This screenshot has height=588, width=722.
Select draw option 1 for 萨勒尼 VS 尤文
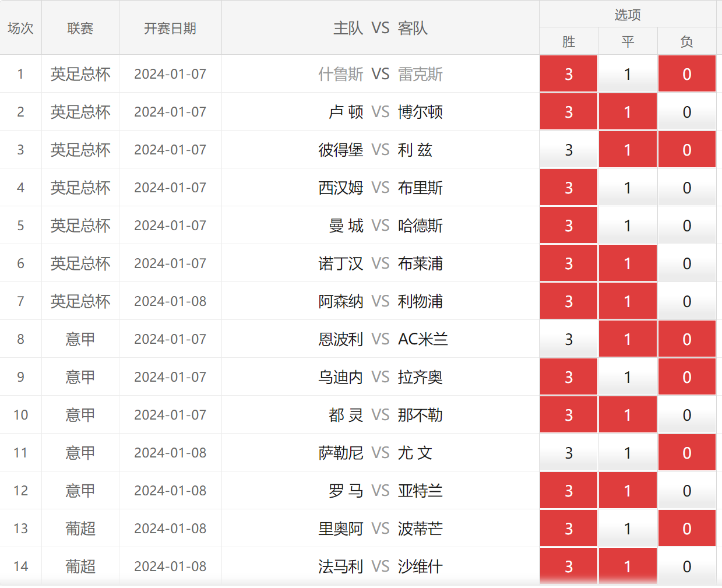click(628, 453)
